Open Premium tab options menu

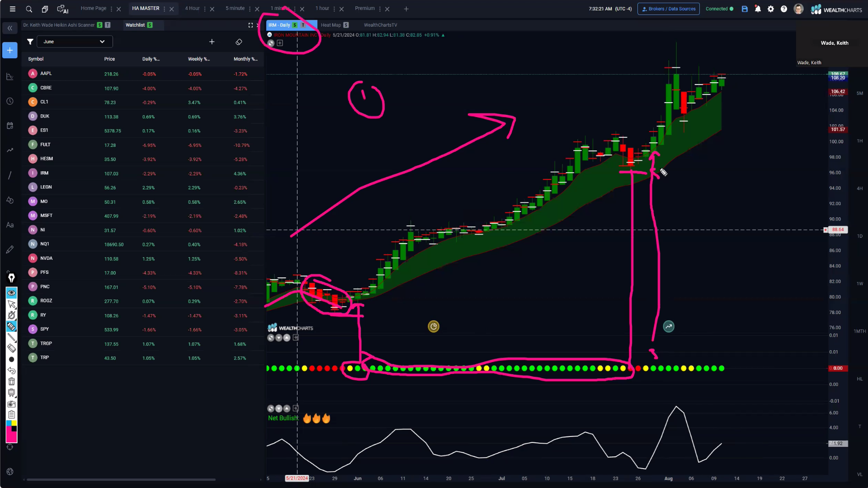pos(380,9)
